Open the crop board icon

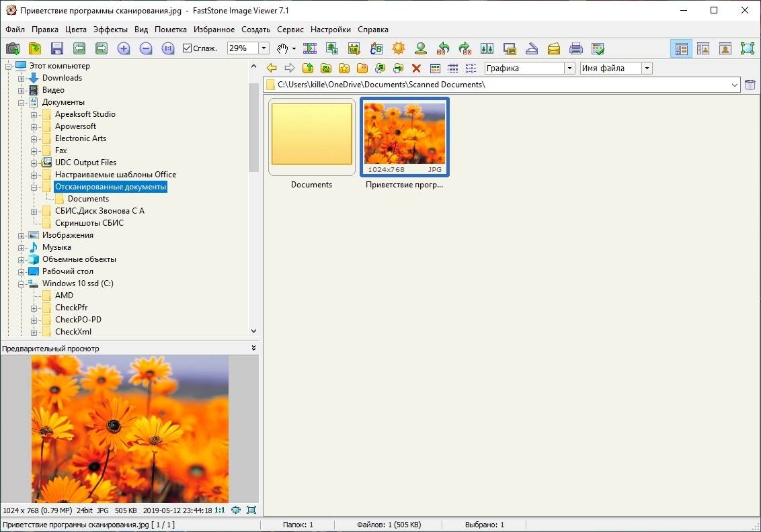(354, 48)
